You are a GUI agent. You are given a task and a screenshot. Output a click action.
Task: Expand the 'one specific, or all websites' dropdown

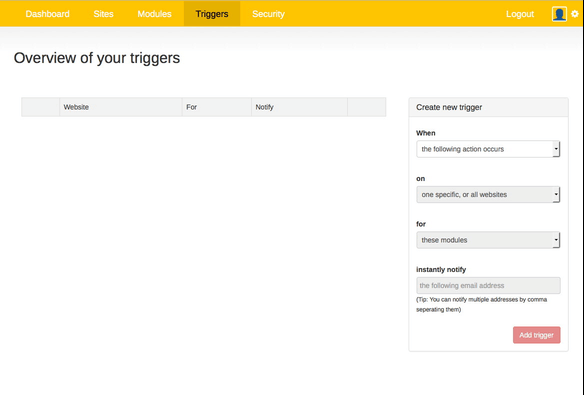pos(488,194)
